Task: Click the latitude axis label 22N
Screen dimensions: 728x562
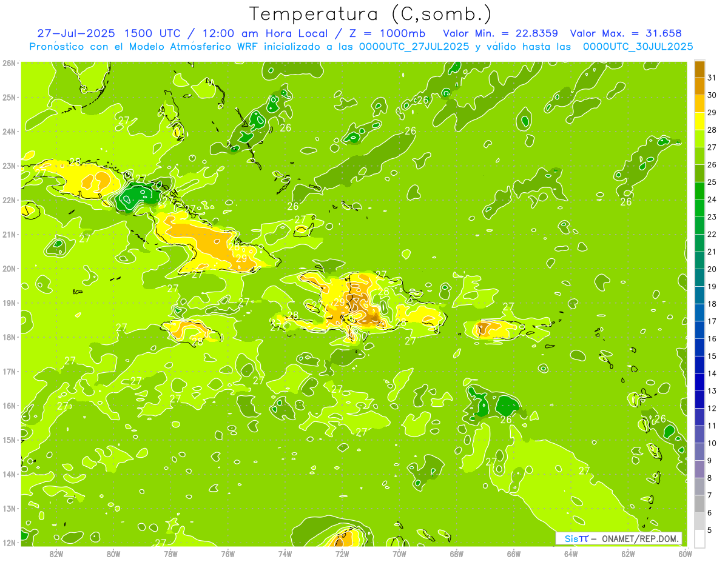Action: [x=8, y=200]
